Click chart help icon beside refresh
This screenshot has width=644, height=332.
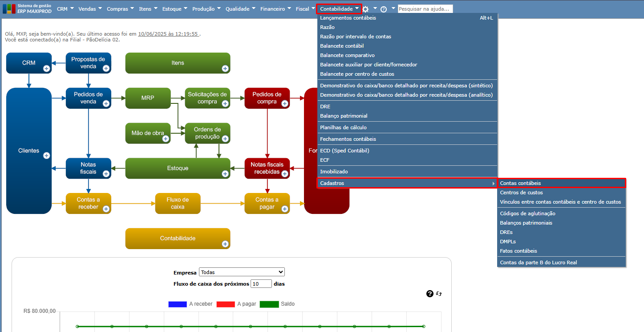pos(429,294)
